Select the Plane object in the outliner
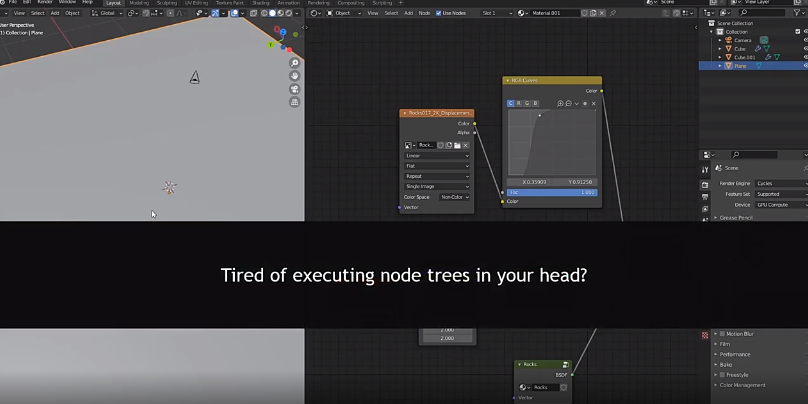808x404 pixels. 739,66
